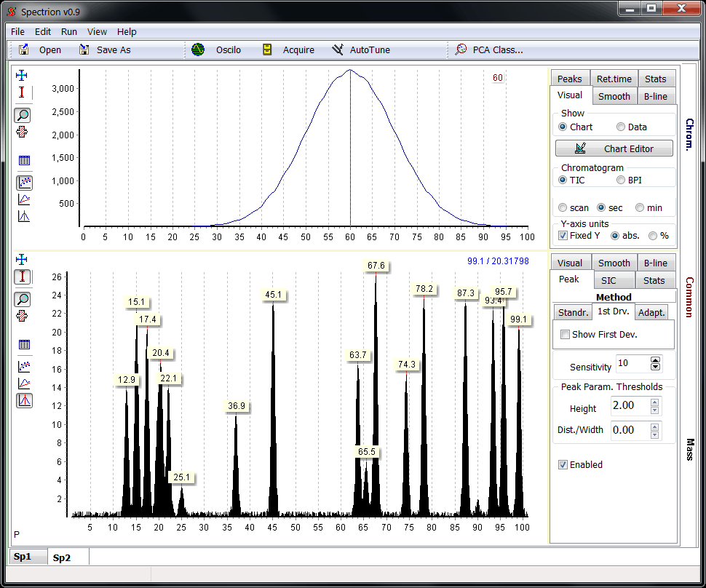706x588 pixels.
Task: Uncheck the Fixed Y checkbox
Action: tap(563, 236)
